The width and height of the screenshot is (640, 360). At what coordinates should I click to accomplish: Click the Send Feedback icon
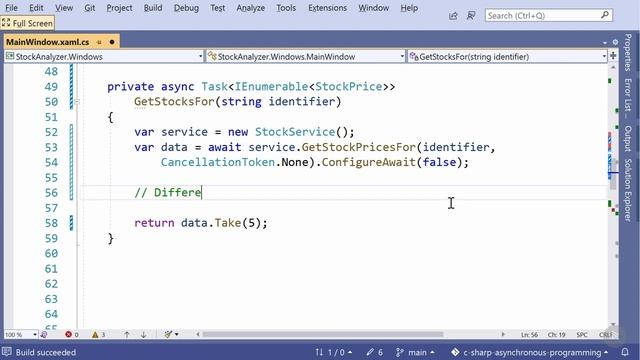tap(471, 16)
